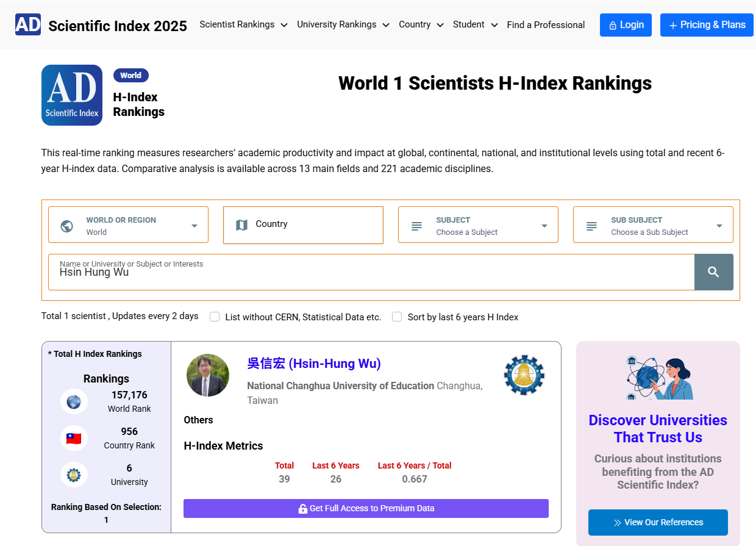The height and width of the screenshot is (546, 756).
Task: Open the World or Region dropdown
Action: click(x=128, y=225)
